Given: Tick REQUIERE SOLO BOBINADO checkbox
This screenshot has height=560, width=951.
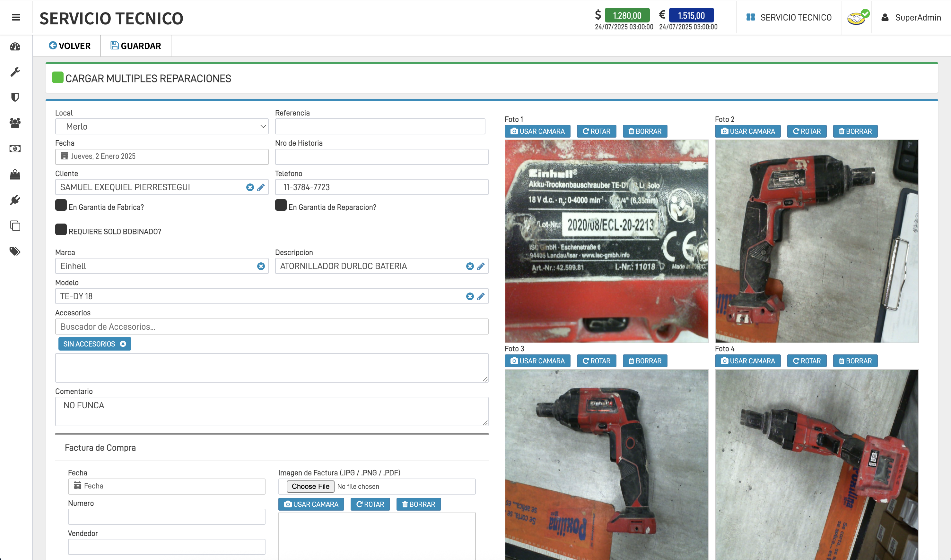Looking at the screenshot, I should click(61, 229).
